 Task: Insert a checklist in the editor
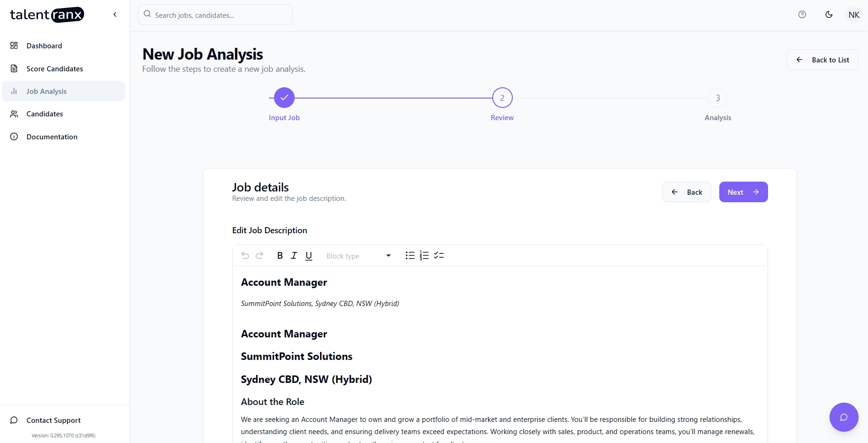click(x=439, y=255)
